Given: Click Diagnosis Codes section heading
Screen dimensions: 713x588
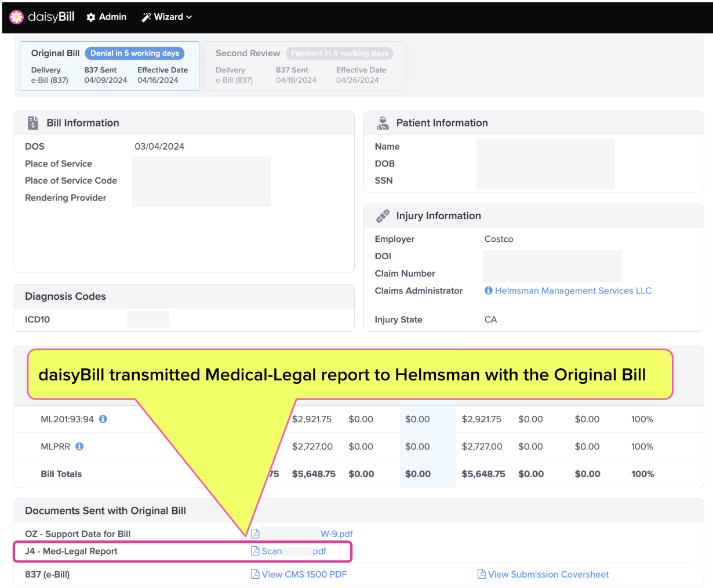Looking at the screenshot, I should click(x=66, y=296).
